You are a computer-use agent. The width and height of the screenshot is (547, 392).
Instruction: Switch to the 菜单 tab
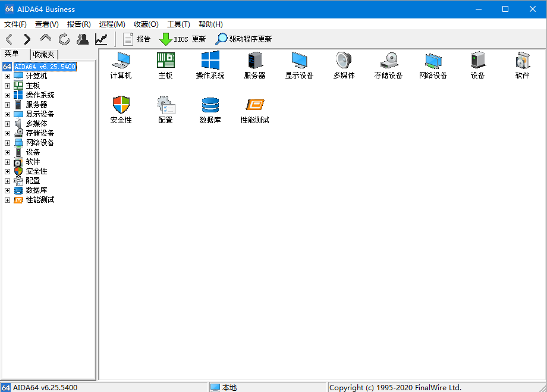click(x=15, y=54)
